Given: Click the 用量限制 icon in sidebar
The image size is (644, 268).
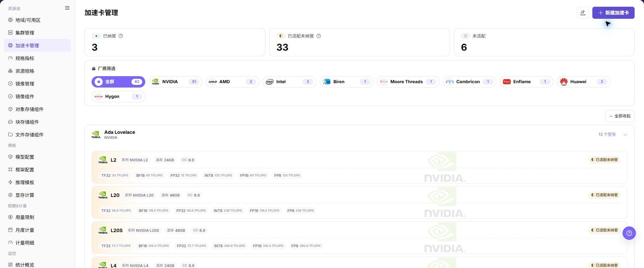Looking at the screenshot, I should (10, 217).
